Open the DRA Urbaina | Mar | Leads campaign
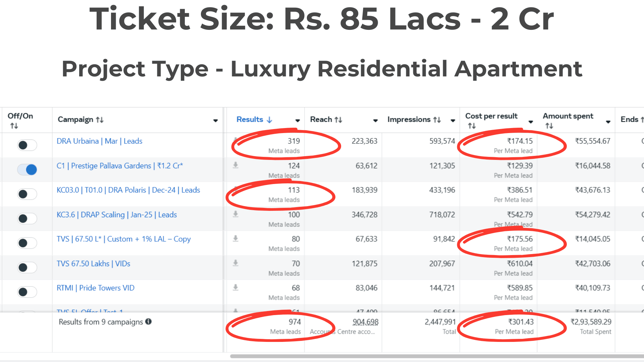This screenshot has width=644, height=362. tap(99, 141)
